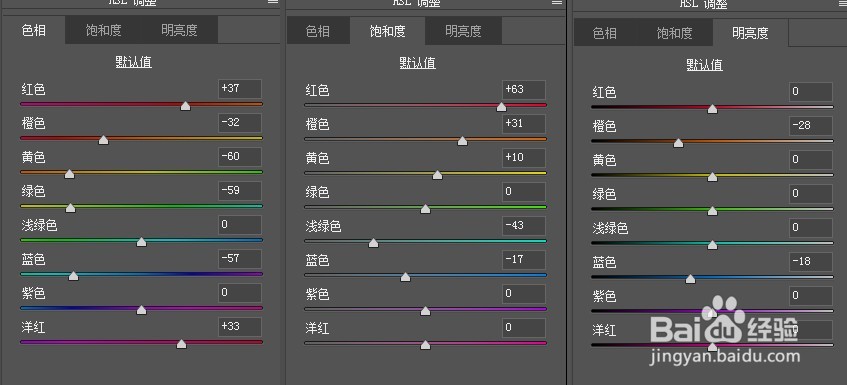The width and height of the screenshot is (847, 385).
Task: Select the active 明亮度 tab in the right panel
Action: click(750, 33)
